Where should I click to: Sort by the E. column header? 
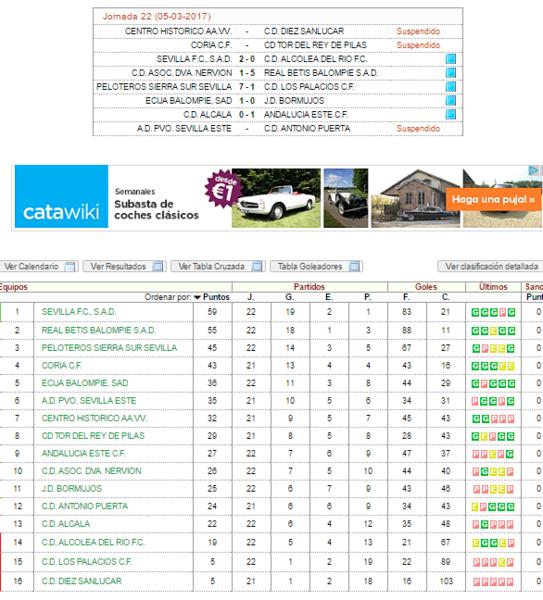(329, 297)
